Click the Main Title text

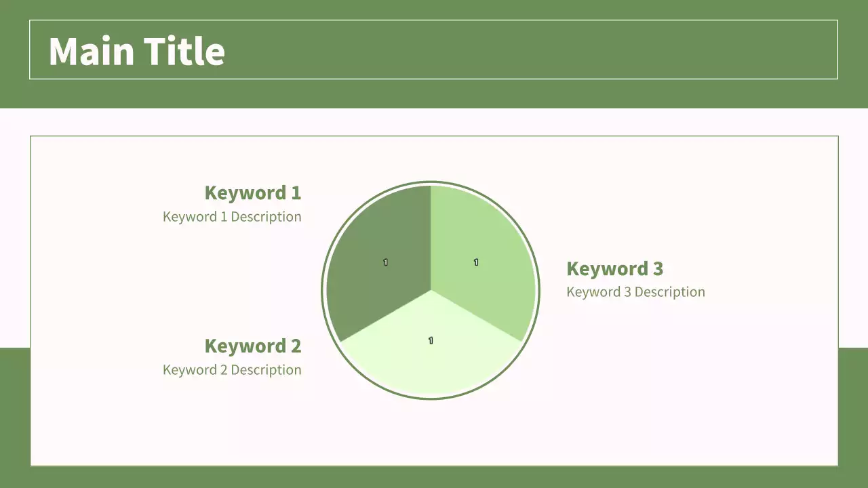tap(136, 52)
